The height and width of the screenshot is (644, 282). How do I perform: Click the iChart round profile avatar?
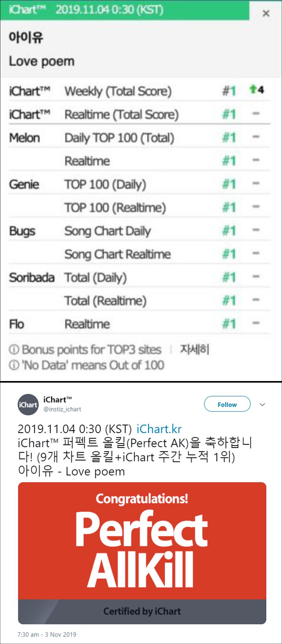[x=28, y=405]
